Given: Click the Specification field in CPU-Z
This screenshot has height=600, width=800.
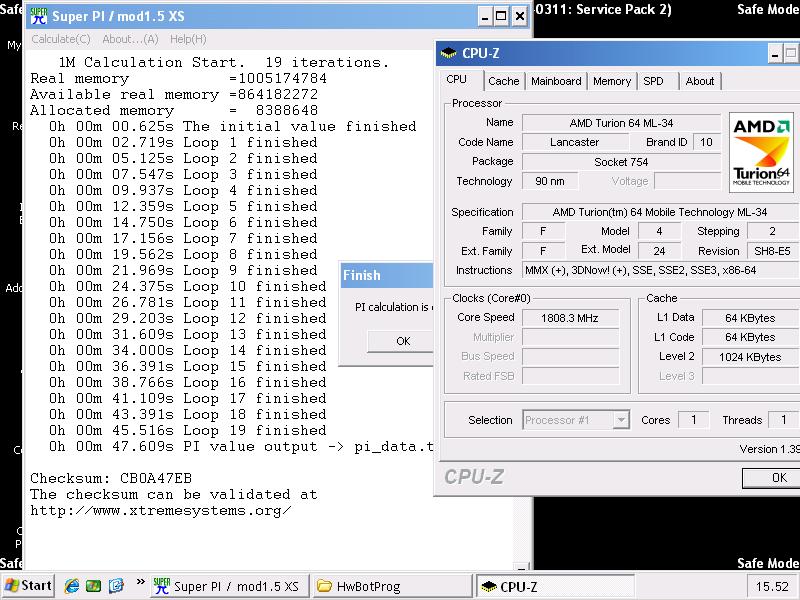Looking at the screenshot, I should [x=660, y=212].
